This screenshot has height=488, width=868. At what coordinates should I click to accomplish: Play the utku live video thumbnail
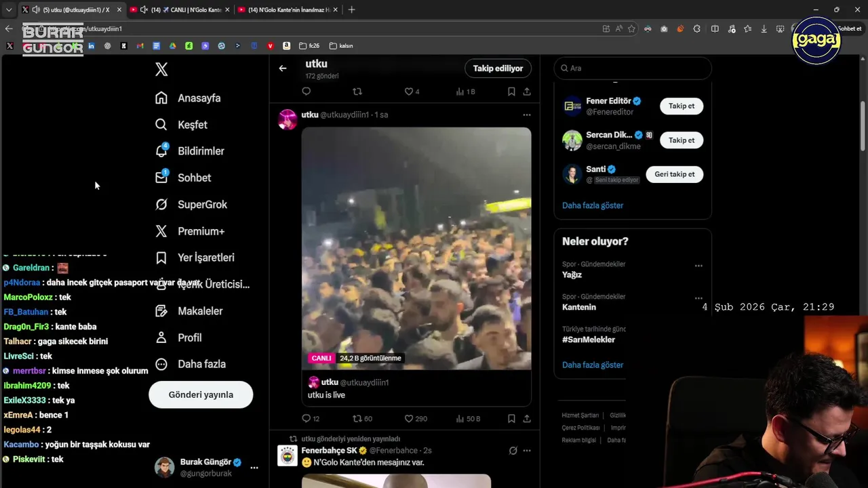point(416,249)
